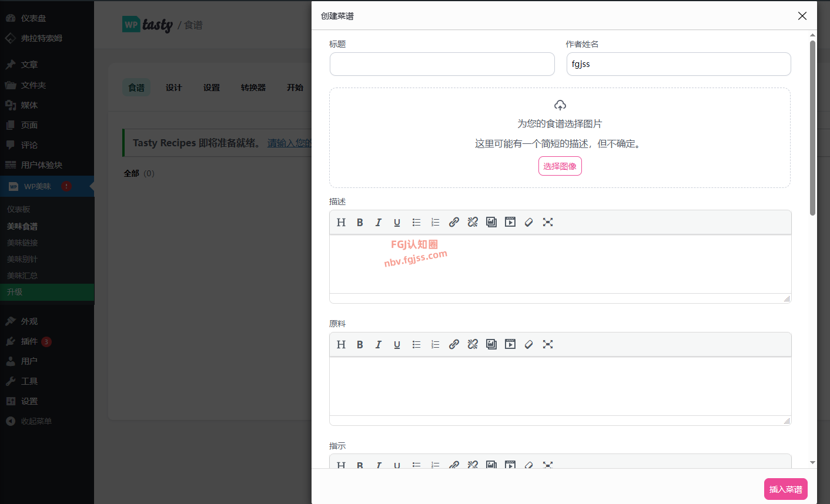Screen dimensions: 830x504
Task: Clear formatting with eraser in 描述 toolbar
Action: 529,222
